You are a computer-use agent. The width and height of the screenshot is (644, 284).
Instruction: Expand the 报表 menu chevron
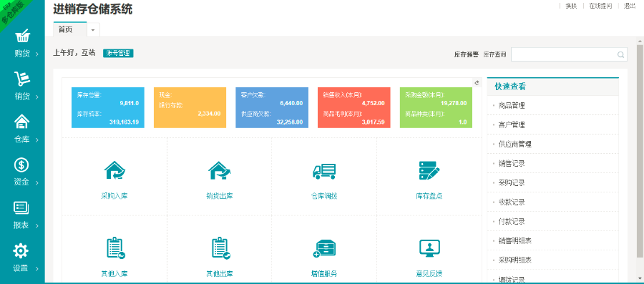click(37, 226)
